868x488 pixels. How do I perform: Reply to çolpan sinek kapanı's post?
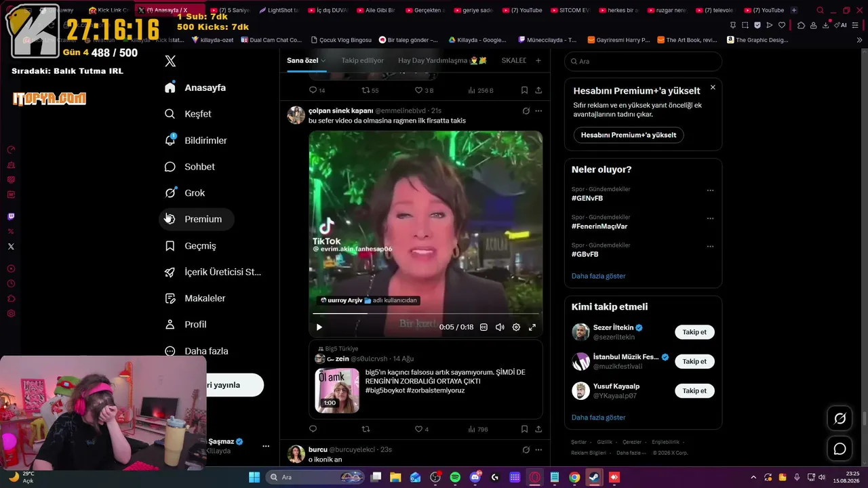coord(313,429)
